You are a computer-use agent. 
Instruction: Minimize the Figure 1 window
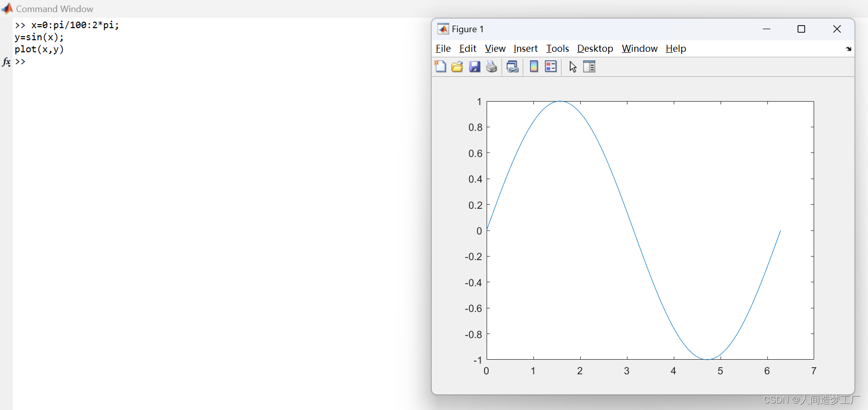point(767,29)
